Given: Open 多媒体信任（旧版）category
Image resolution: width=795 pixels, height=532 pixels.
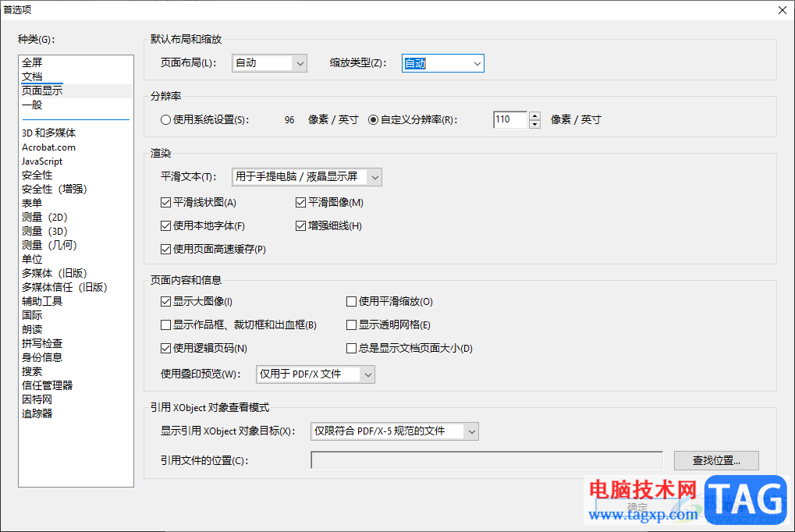Looking at the screenshot, I should point(65,287).
